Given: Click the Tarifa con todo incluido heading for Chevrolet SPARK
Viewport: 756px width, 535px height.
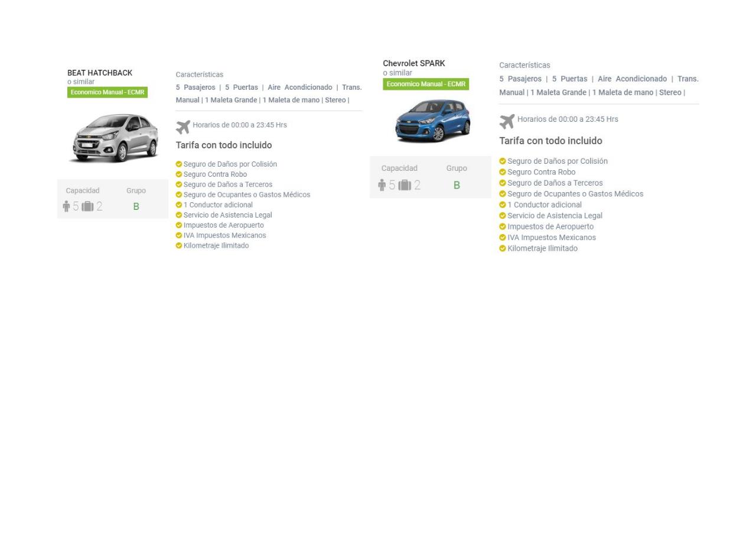Looking at the screenshot, I should tap(550, 141).
